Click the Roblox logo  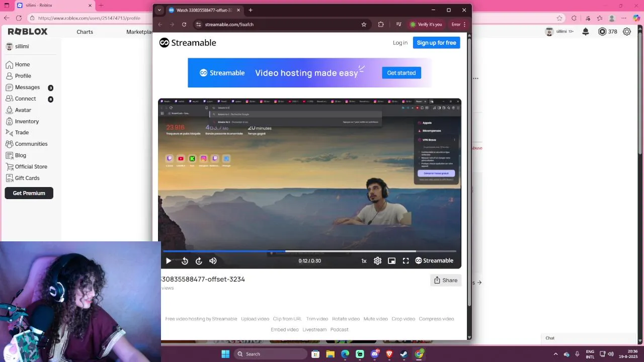pos(28,31)
